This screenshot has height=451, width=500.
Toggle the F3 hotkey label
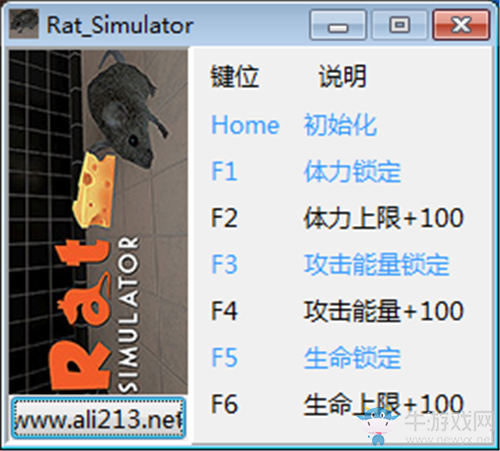click(x=224, y=264)
